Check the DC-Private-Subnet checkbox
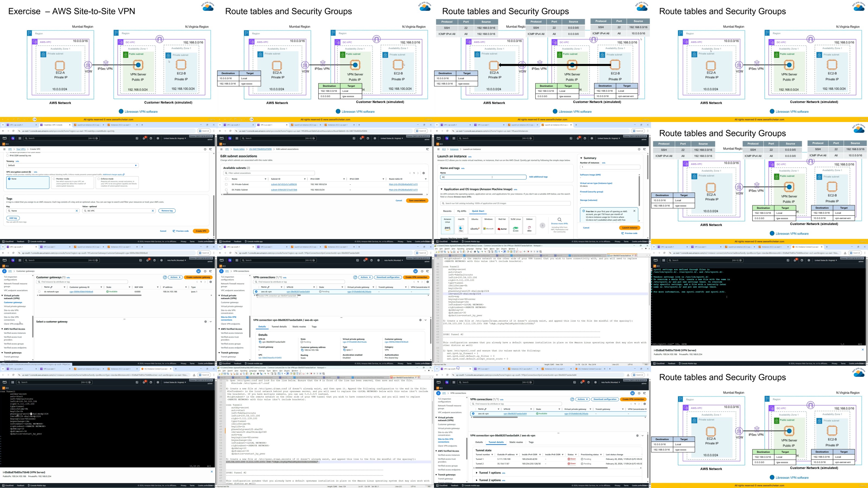The height and width of the screenshot is (488, 868). [226, 184]
